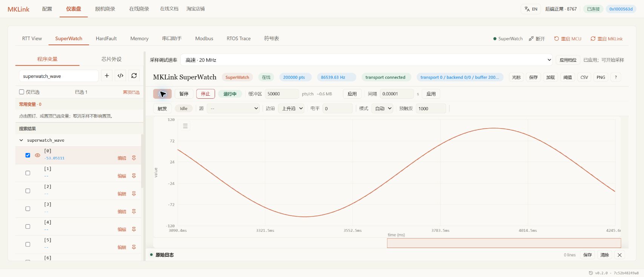Restart MKLink via 重启 MKLink
This screenshot has height=277, width=644.
pos(607,39)
